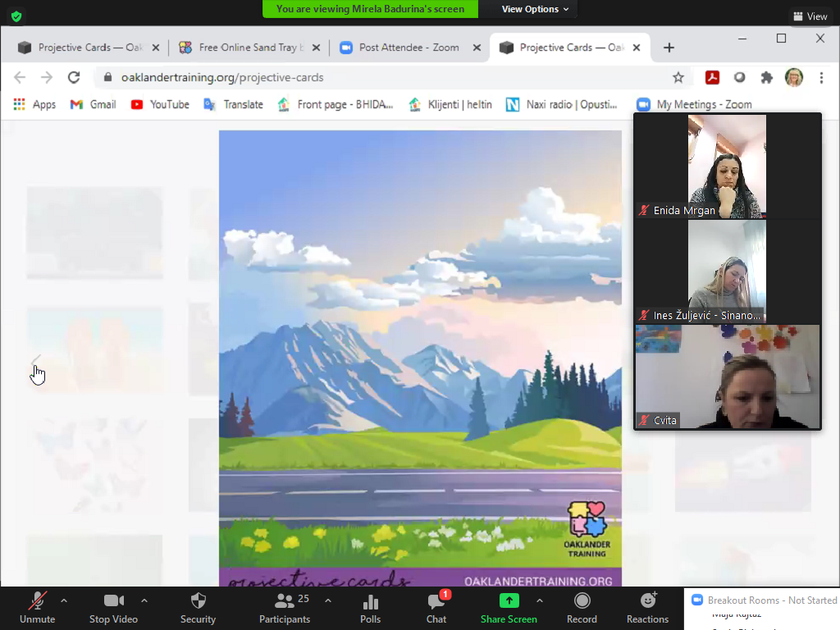Viewport: 840px width, 630px height.
Task: Unmute the microphone
Action: (x=36, y=607)
